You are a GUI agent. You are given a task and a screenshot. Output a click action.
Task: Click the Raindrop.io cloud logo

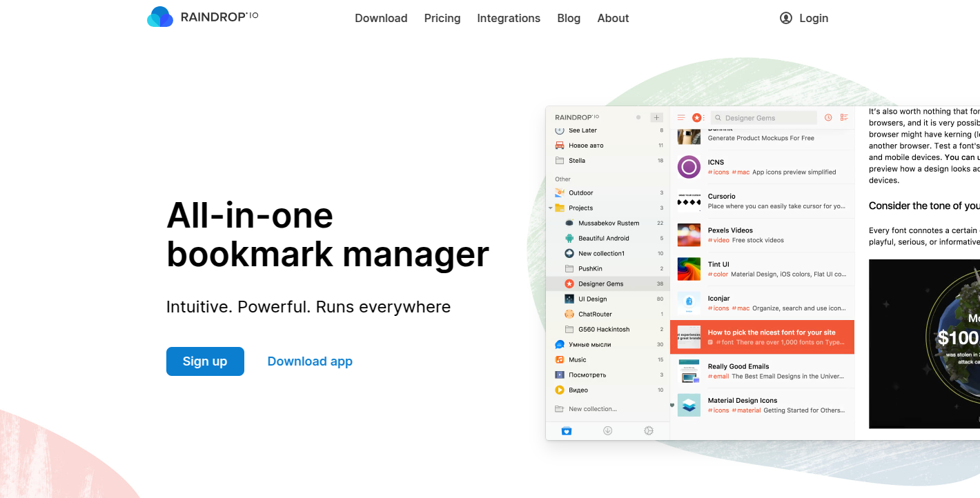[160, 17]
